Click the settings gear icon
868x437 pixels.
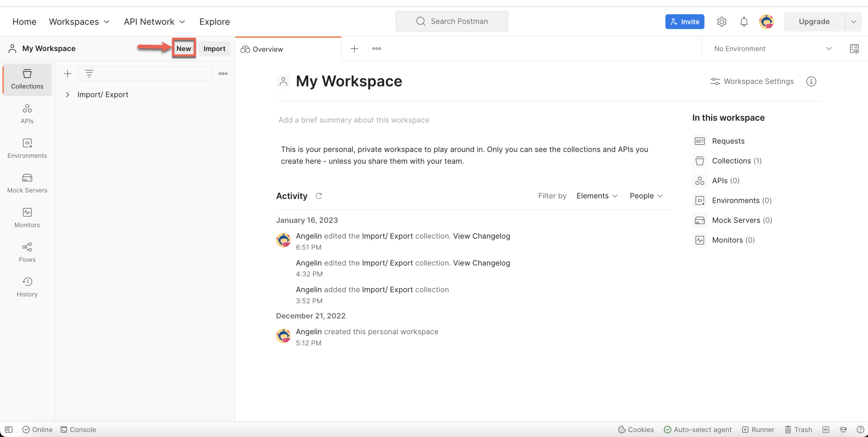[x=721, y=22]
